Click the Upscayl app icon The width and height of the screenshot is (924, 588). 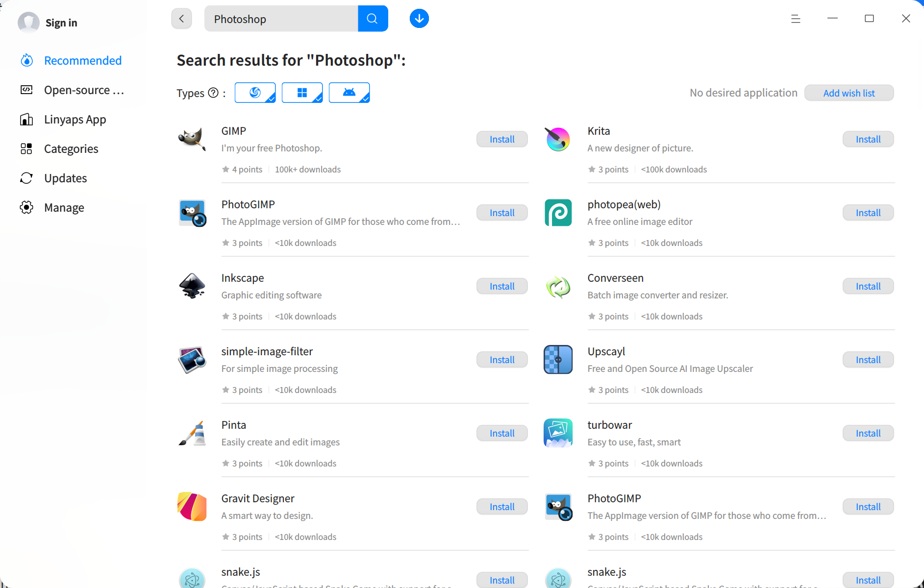558,360
